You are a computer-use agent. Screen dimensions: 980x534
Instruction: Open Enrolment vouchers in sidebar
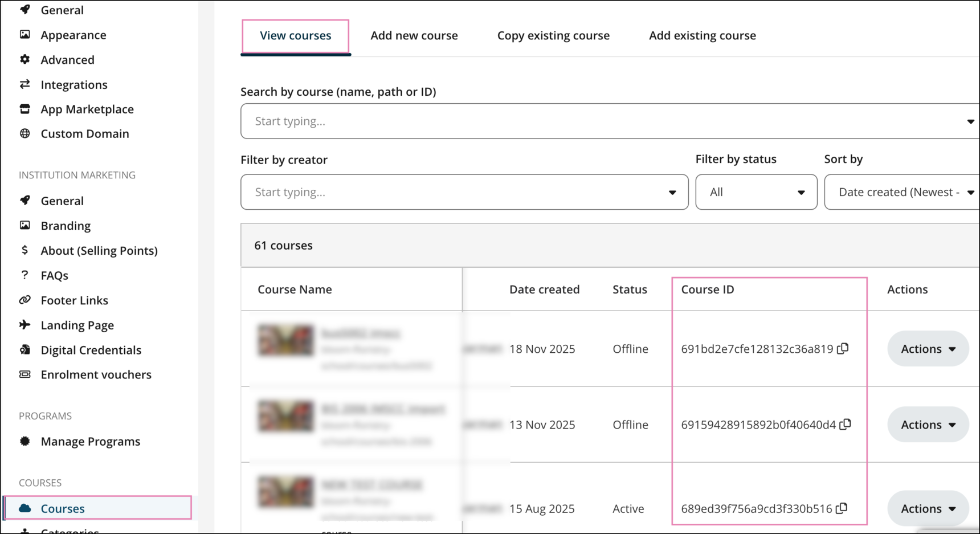pyautogui.click(x=96, y=374)
